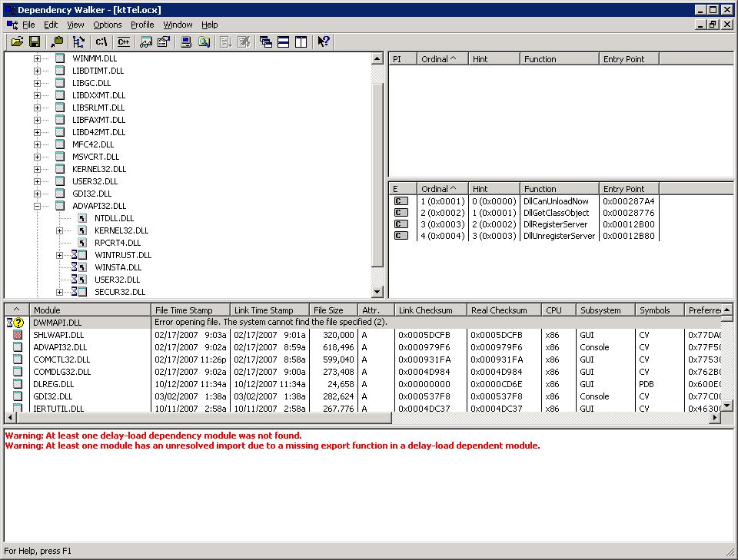738x560 pixels.
Task: Expand the WINTRUST.DLL child node
Action: click(59, 255)
